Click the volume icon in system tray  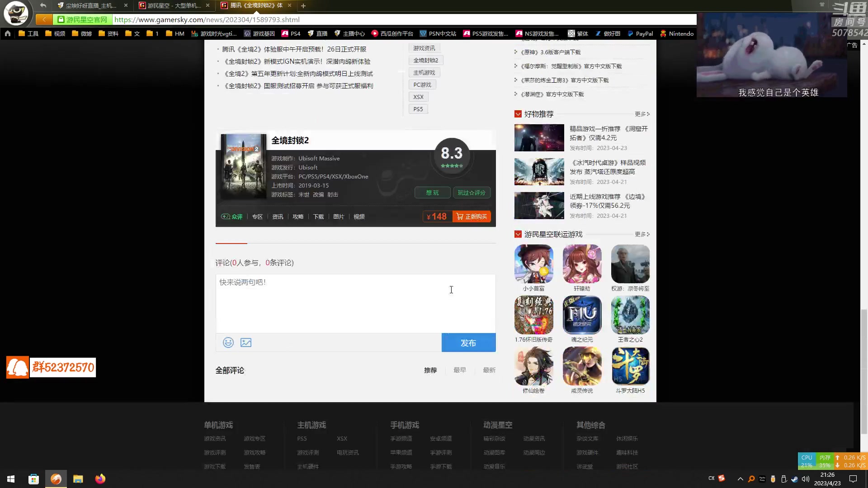(806, 479)
